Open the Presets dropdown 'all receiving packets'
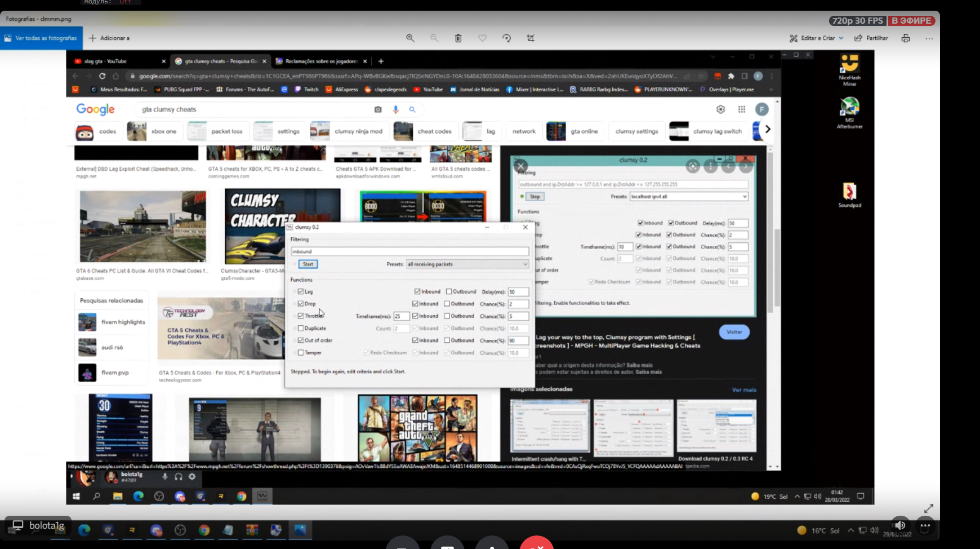The height and width of the screenshot is (549, 980). 467,264
